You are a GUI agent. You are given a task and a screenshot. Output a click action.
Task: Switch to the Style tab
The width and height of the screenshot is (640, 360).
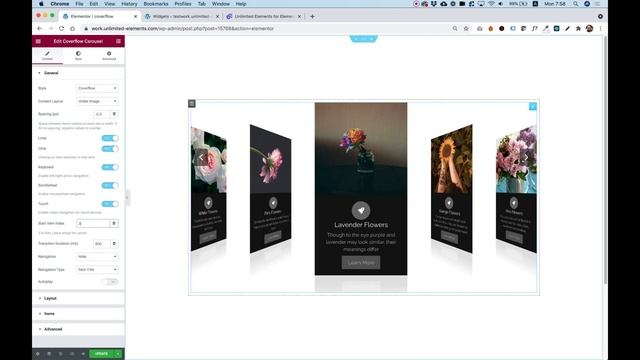pos(78,56)
